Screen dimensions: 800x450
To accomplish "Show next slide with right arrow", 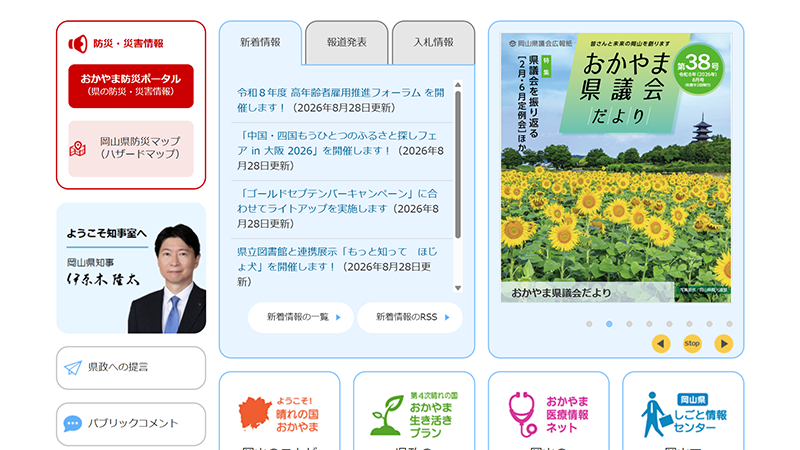I will (x=724, y=343).
